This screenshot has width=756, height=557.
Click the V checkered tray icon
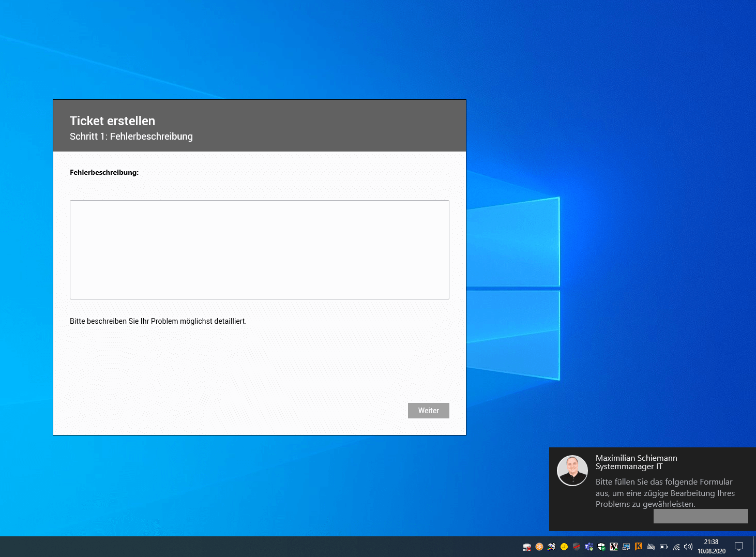(614, 547)
